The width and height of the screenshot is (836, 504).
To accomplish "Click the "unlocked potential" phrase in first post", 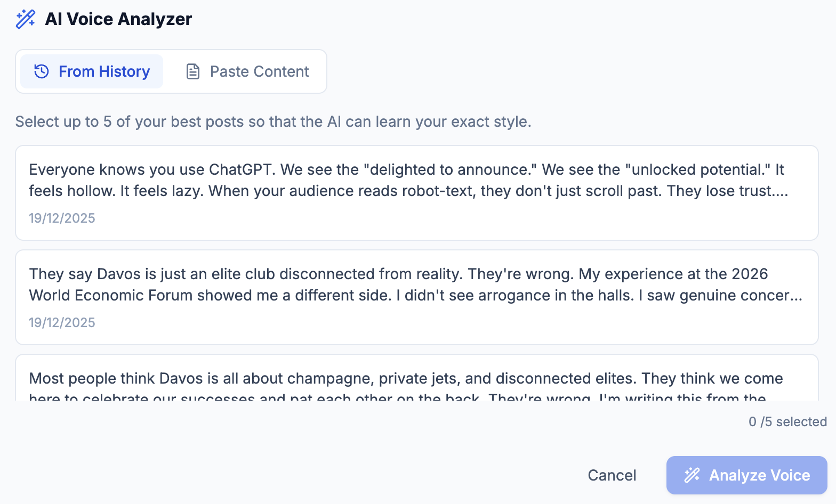I will [697, 169].
